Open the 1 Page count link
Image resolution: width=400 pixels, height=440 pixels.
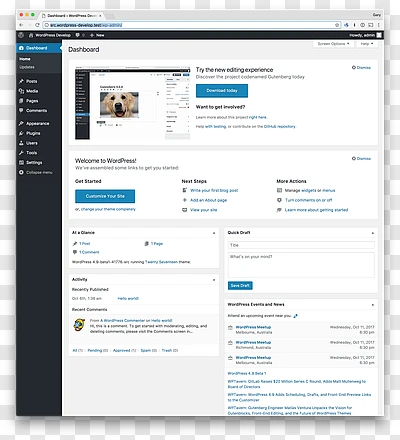(157, 244)
